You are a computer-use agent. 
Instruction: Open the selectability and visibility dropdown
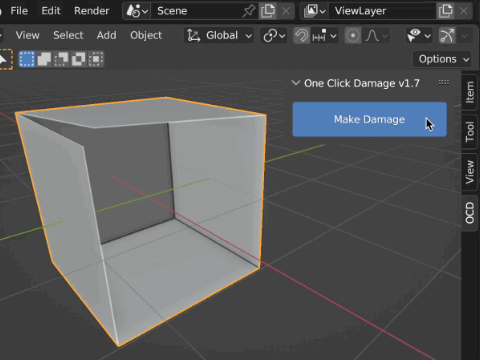(419, 35)
